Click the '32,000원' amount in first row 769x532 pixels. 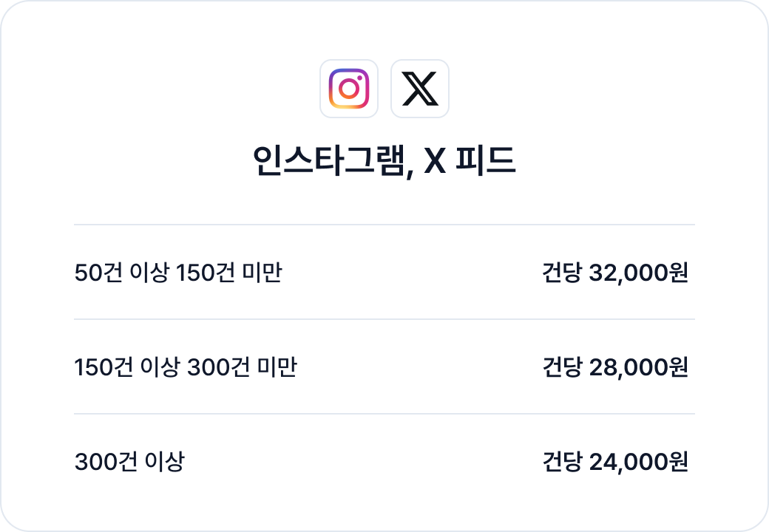click(639, 273)
